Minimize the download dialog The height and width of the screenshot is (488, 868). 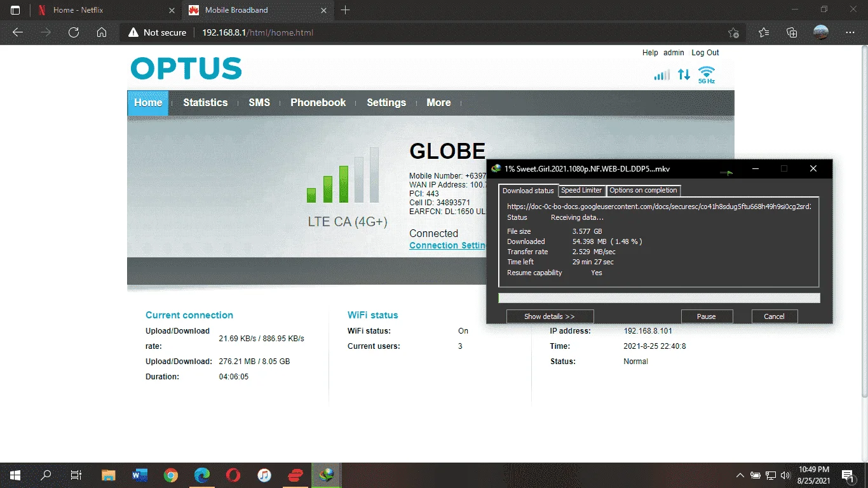click(755, 169)
